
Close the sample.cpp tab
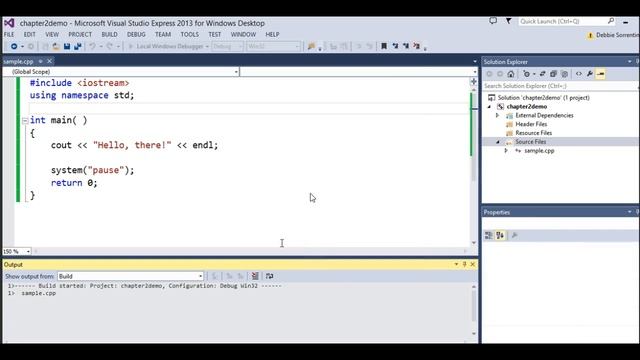pyautogui.click(x=49, y=61)
